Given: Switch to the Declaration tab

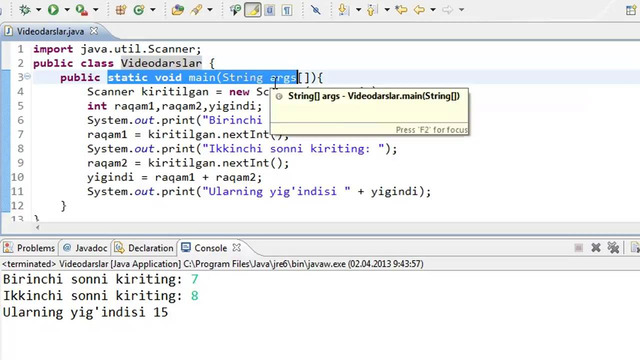Looking at the screenshot, I should (144, 248).
